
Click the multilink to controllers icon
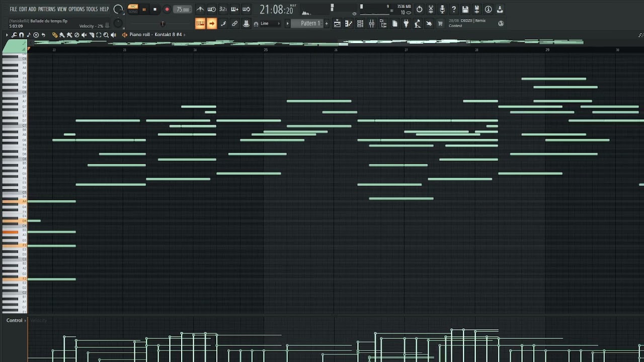pyautogui.click(x=246, y=24)
